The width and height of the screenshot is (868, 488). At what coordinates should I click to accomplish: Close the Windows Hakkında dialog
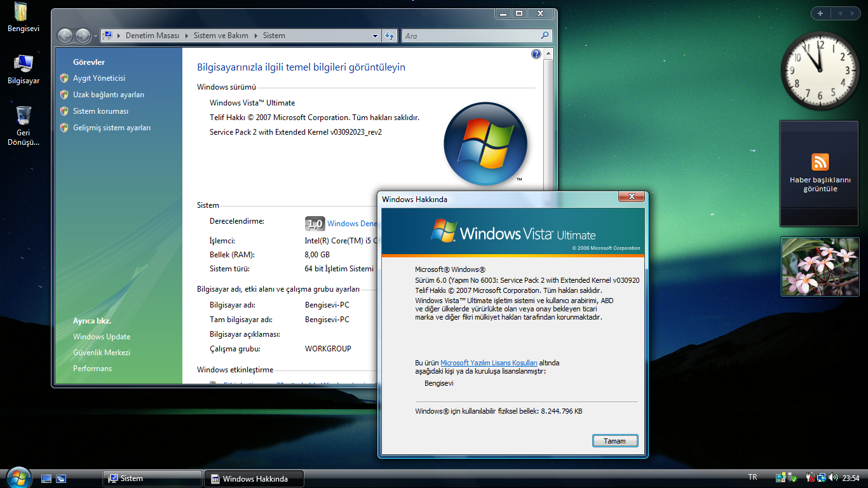632,197
